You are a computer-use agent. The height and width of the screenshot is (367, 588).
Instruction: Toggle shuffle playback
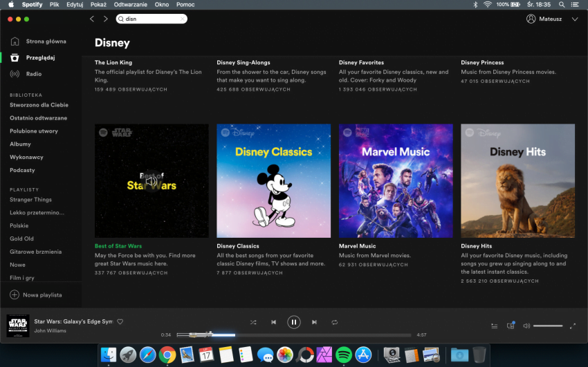253,322
